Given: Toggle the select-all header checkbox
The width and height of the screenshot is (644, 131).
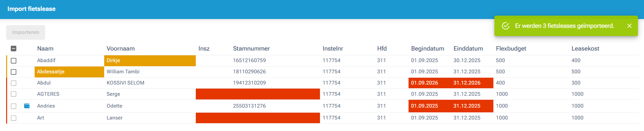Looking at the screenshot, I should (14, 49).
